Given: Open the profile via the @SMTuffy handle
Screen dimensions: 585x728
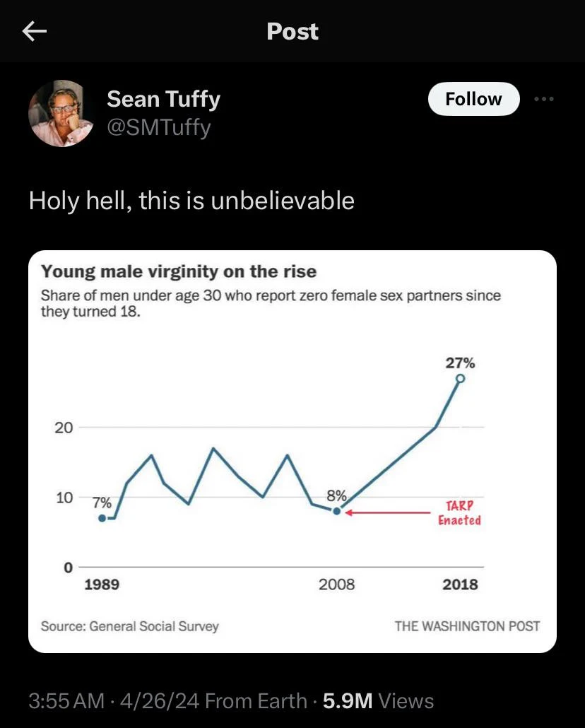Looking at the screenshot, I should (158, 128).
